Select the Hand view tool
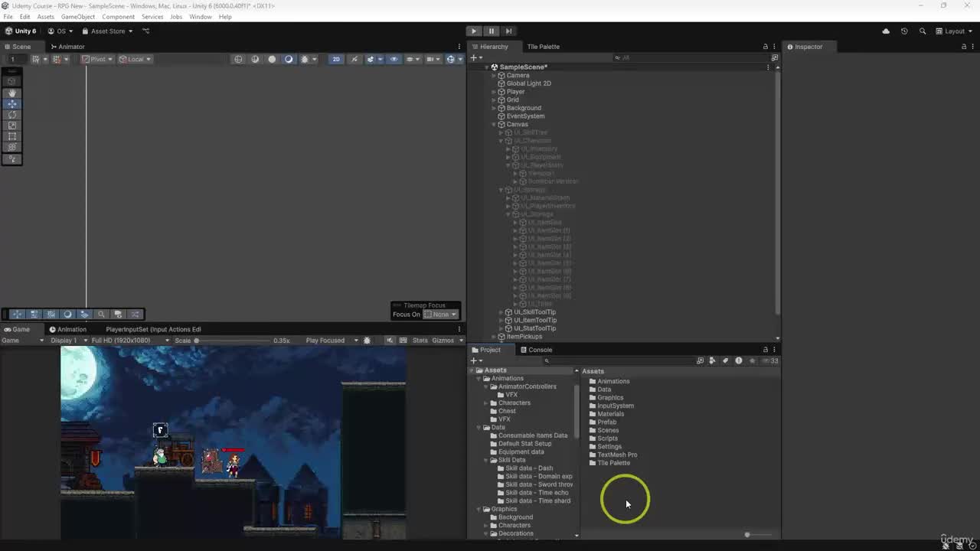 click(x=12, y=93)
